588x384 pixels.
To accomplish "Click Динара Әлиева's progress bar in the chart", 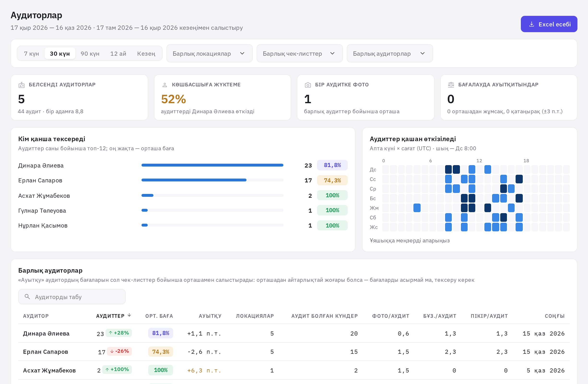I will [x=212, y=165].
